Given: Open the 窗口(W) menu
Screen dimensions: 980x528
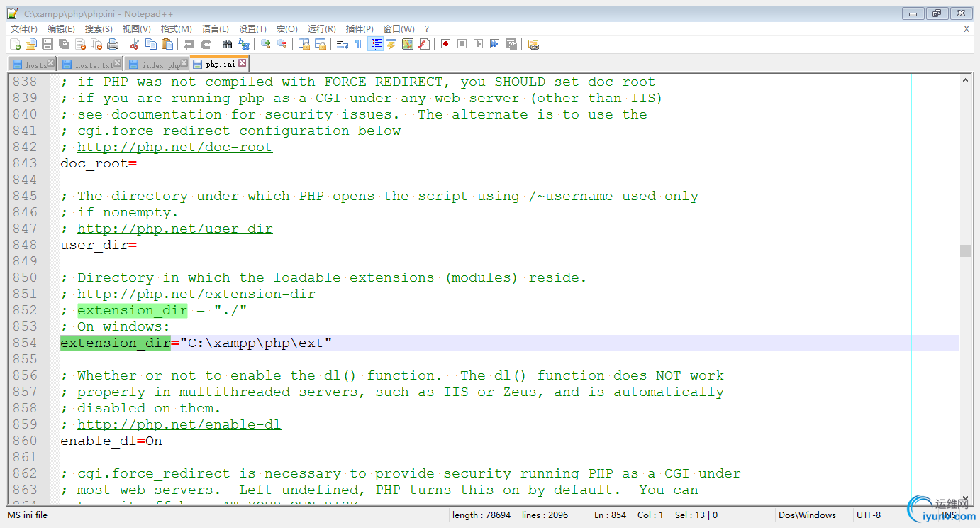Looking at the screenshot, I should (x=399, y=29).
